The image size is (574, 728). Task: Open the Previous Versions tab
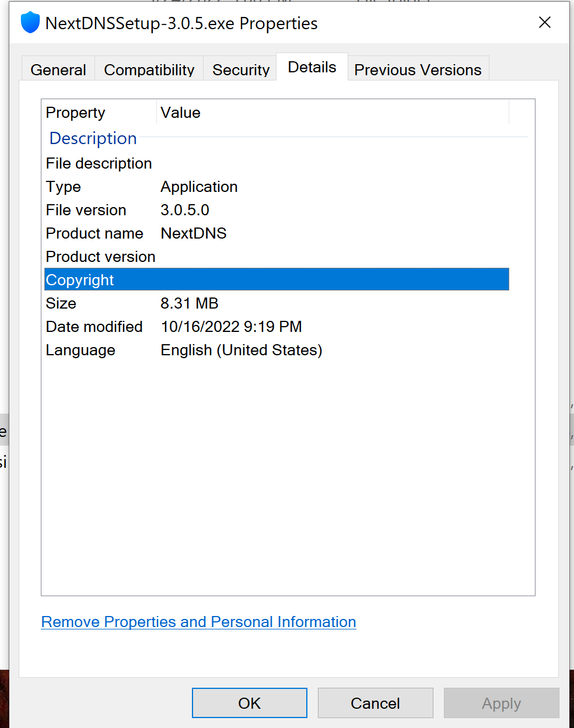click(418, 69)
